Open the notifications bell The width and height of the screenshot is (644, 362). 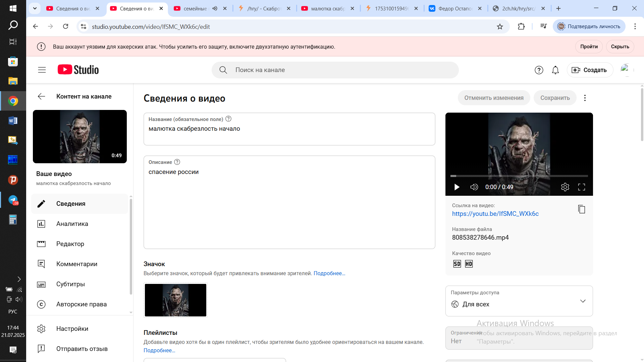pos(555,70)
